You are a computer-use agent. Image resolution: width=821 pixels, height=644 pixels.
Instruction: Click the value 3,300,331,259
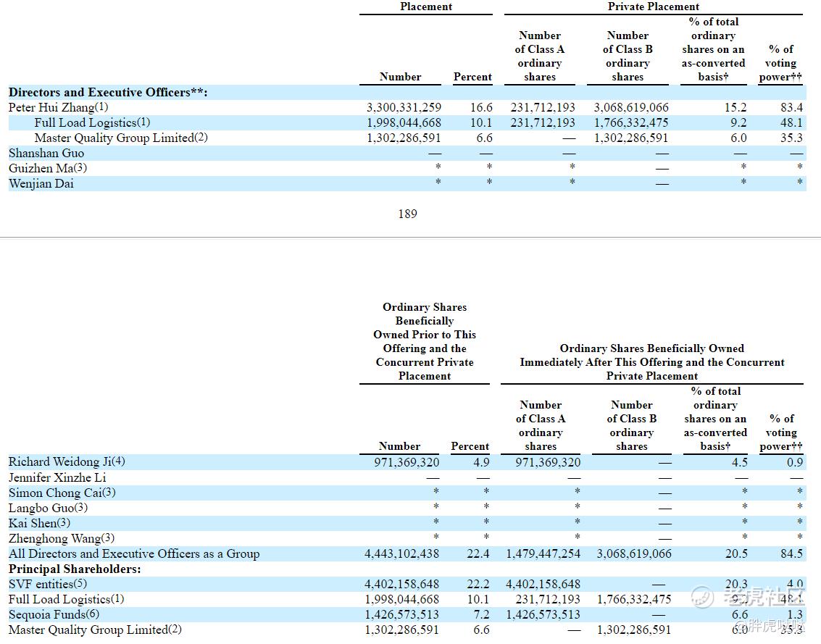click(x=404, y=108)
